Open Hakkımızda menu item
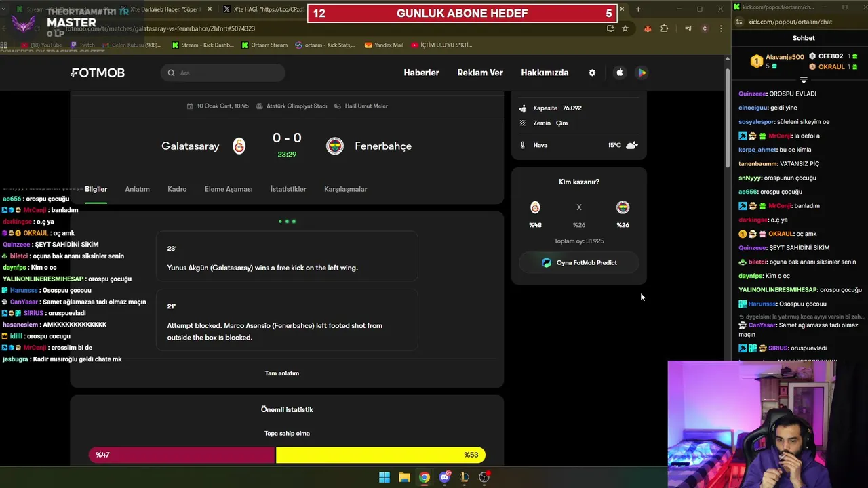 pos(545,73)
